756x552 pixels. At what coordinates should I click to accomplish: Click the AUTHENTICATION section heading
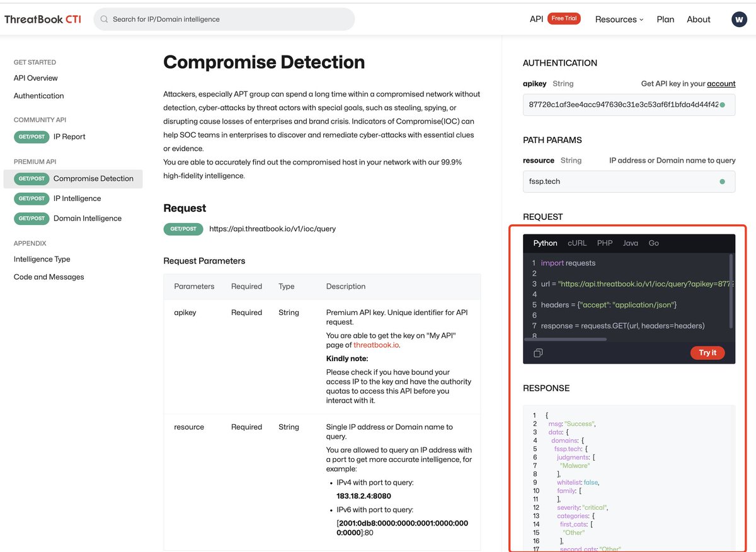click(x=560, y=63)
